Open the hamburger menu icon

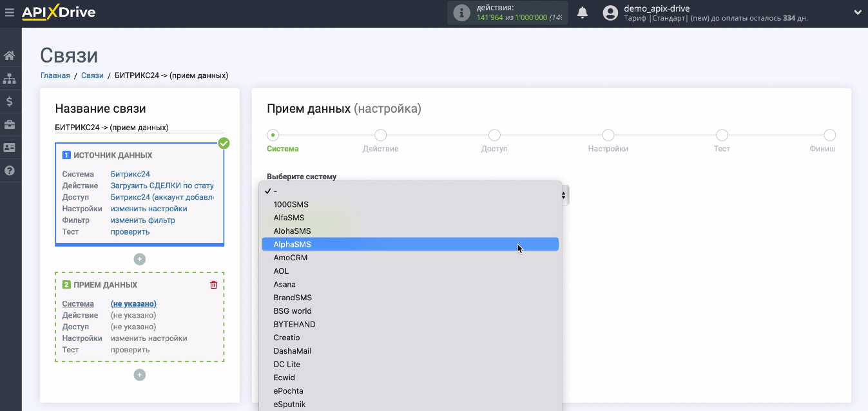pos(9,12)
